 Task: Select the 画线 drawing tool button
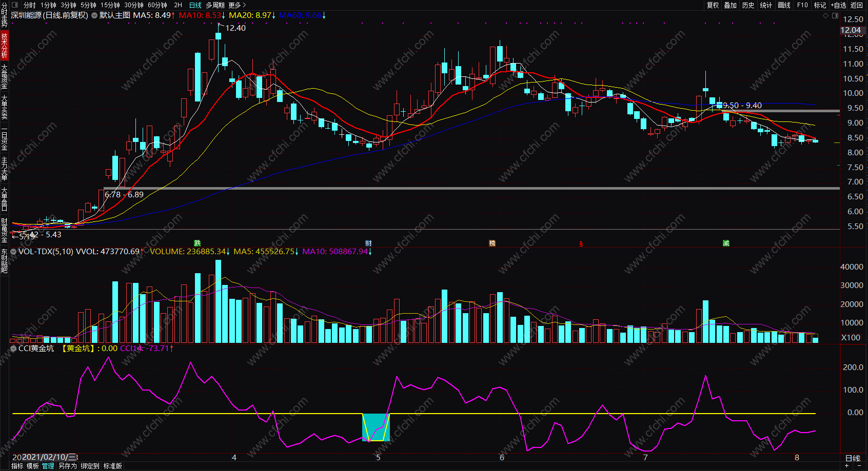click(784, 5)
